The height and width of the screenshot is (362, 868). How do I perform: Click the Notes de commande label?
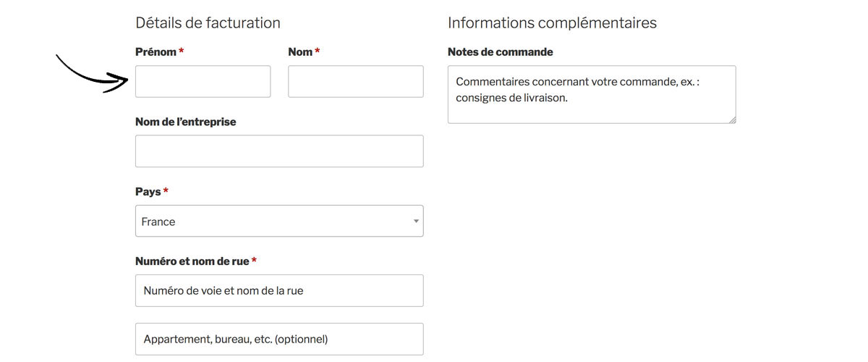(501, 52)
